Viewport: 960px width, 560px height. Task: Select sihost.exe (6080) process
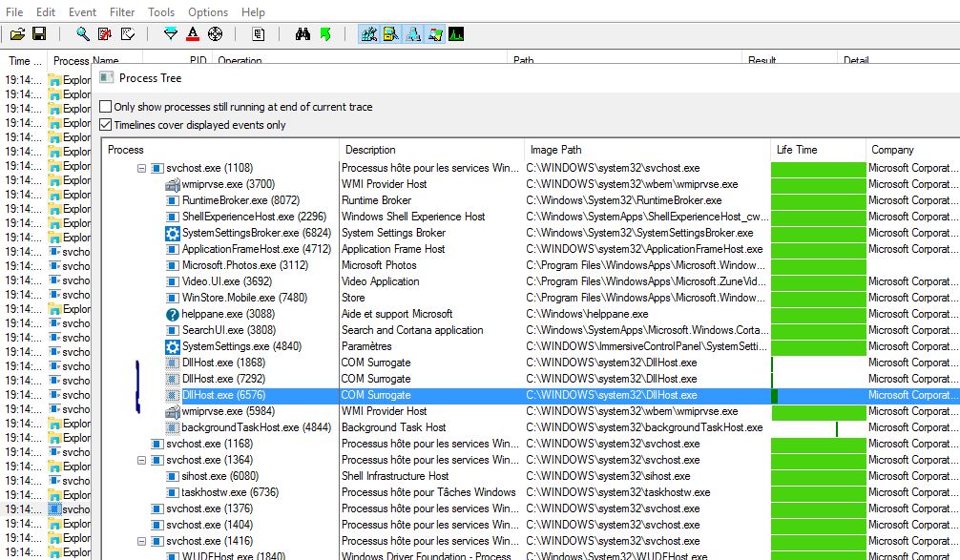219,476
